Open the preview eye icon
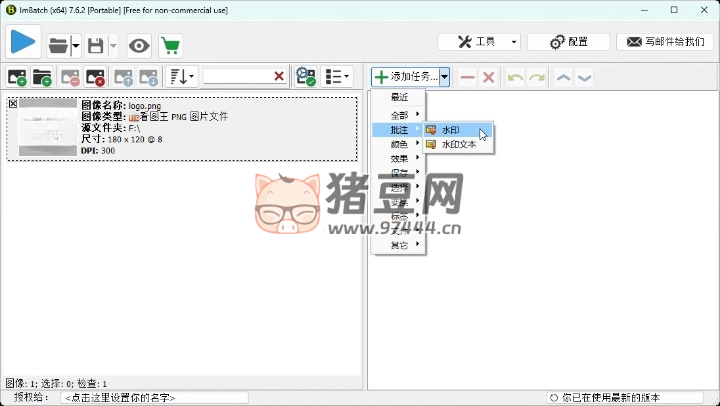 (139, 45)
